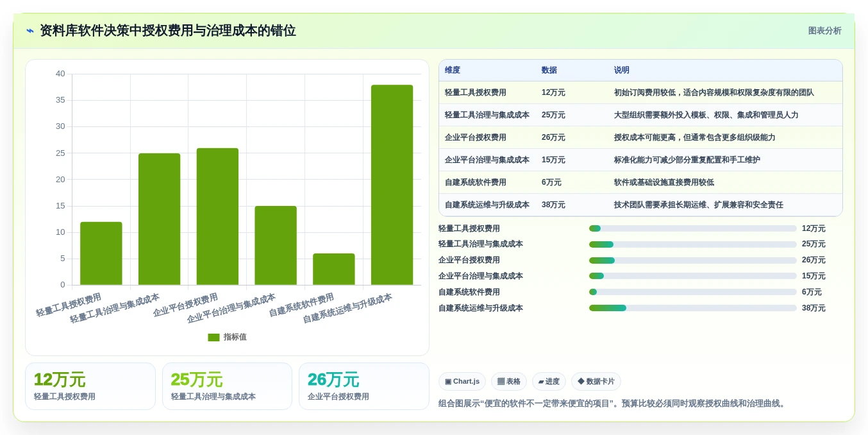Viewport: 868px width, 435px height.
Task: Click the 图表分析 label in header
Action: (824, 31)
